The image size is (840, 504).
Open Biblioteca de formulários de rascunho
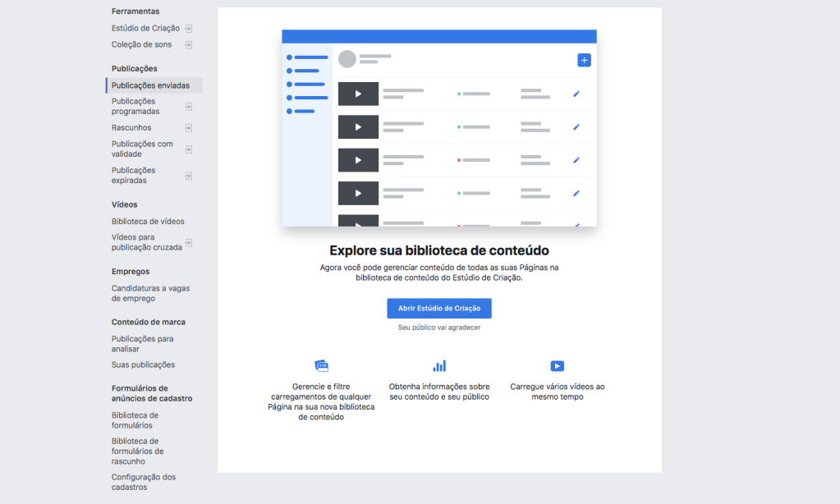coord(138,451)
